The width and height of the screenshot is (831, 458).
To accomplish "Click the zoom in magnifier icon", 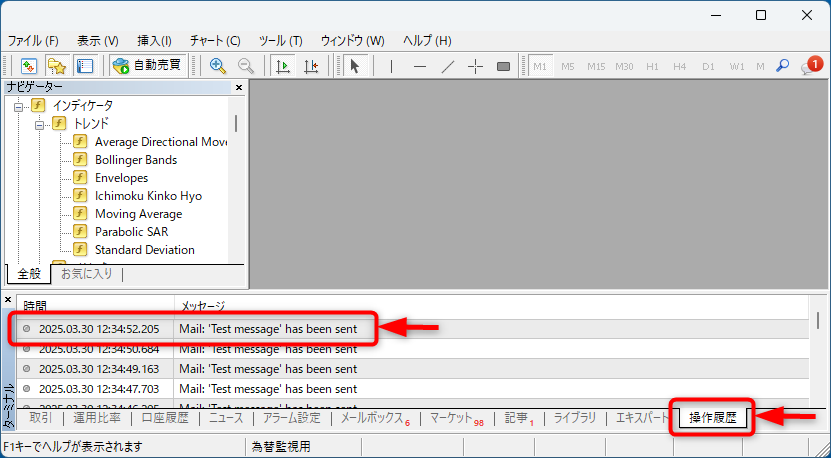I will [x=217, y=66].
